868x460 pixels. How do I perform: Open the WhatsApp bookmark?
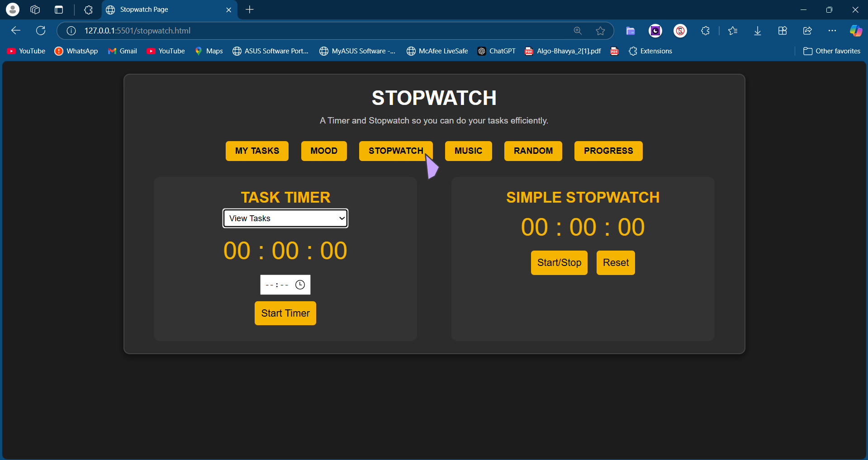pos(76,51)
